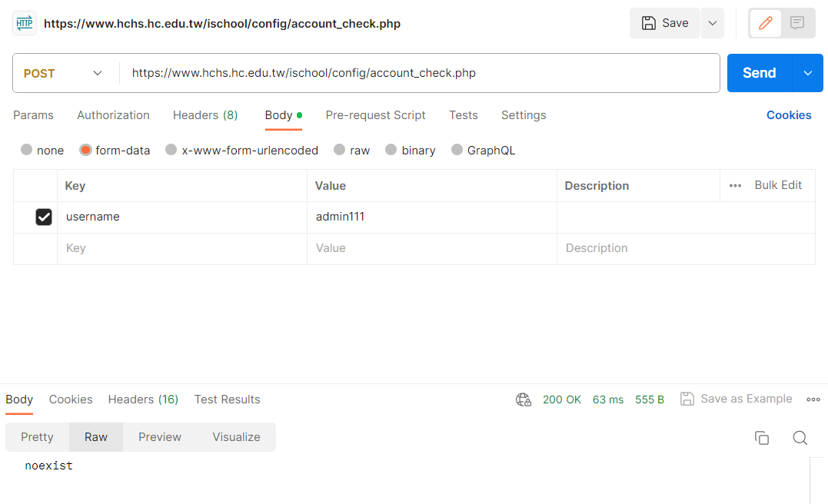This screenshot has height=504, width=828.
Task: Switch to response Body tab
Action: pos(19,400)
